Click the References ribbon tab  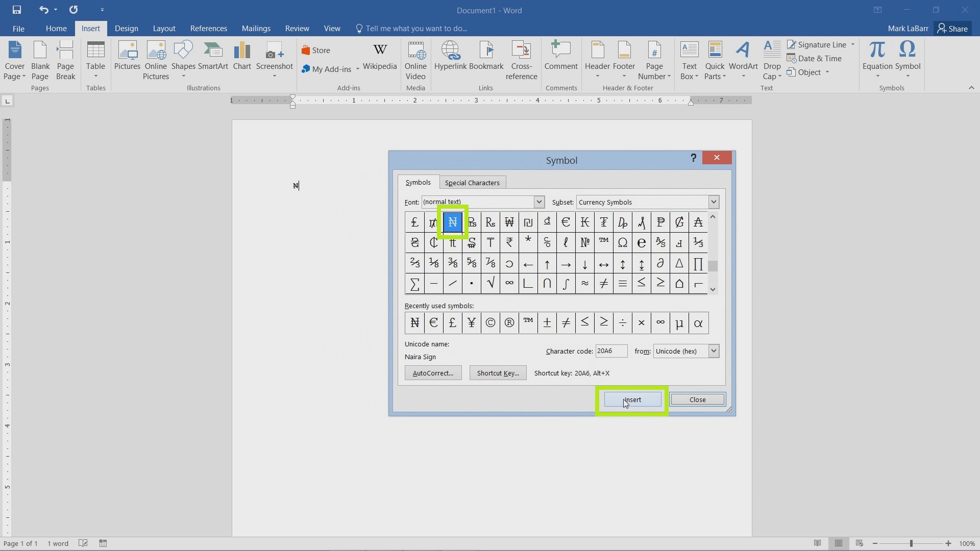pyautogui.click(x=208, y=28)
